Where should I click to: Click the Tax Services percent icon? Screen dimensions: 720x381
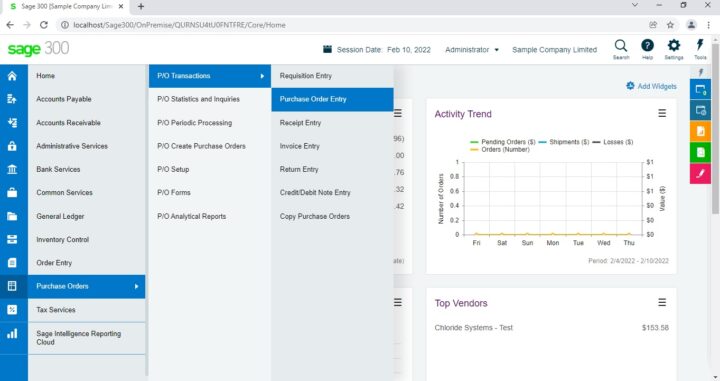[x=12, y=310]
